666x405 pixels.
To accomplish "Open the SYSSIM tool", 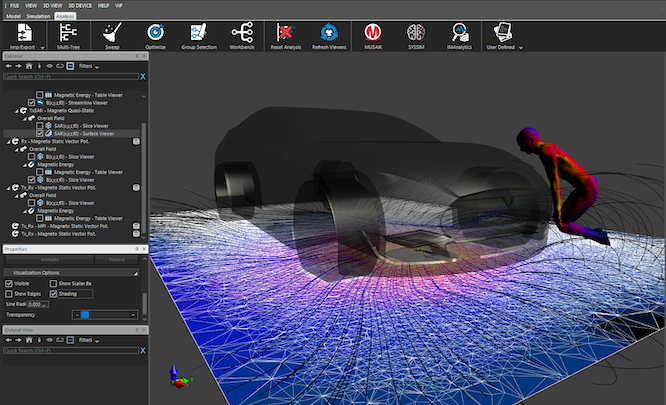I will (415, 34).
